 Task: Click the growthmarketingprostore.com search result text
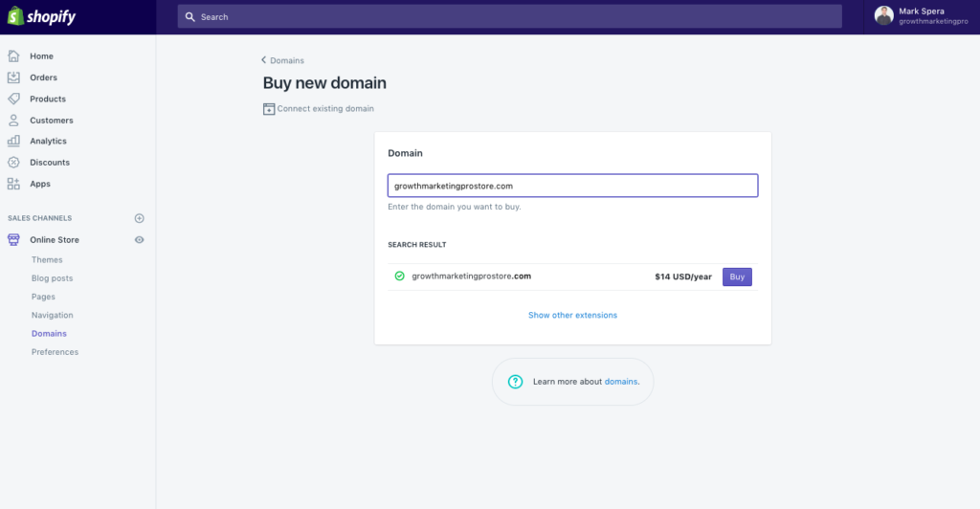(x=471, y=277)
